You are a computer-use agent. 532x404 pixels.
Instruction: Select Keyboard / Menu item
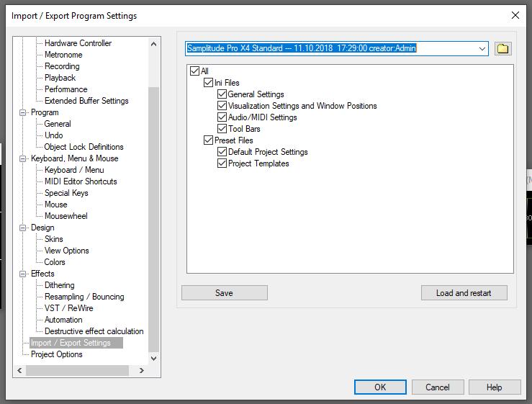74,170
